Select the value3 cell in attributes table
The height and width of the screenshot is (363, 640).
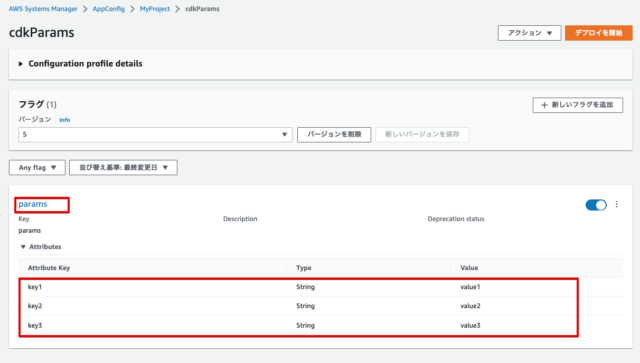470,325
